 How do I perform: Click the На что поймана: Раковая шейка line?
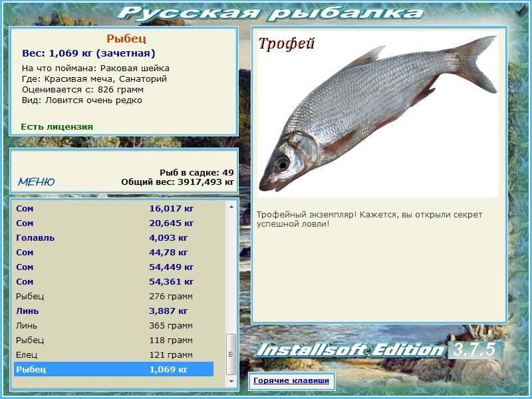(96, 68)
